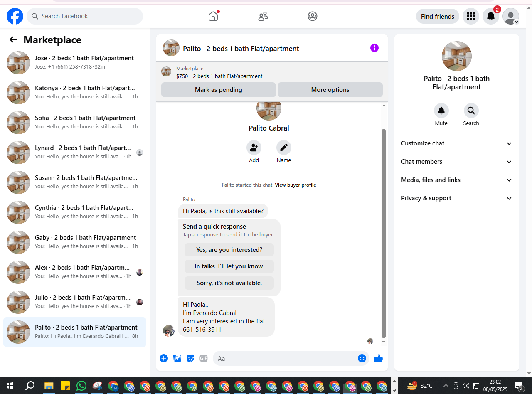532x394 pixels.
Task: Open the emoji picker
Action: 362,358
